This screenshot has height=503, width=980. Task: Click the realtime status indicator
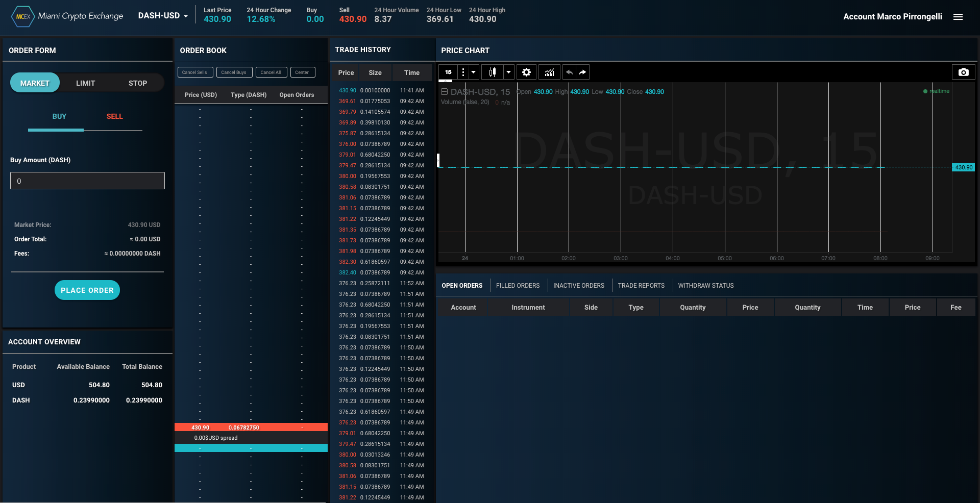point(937,91)
